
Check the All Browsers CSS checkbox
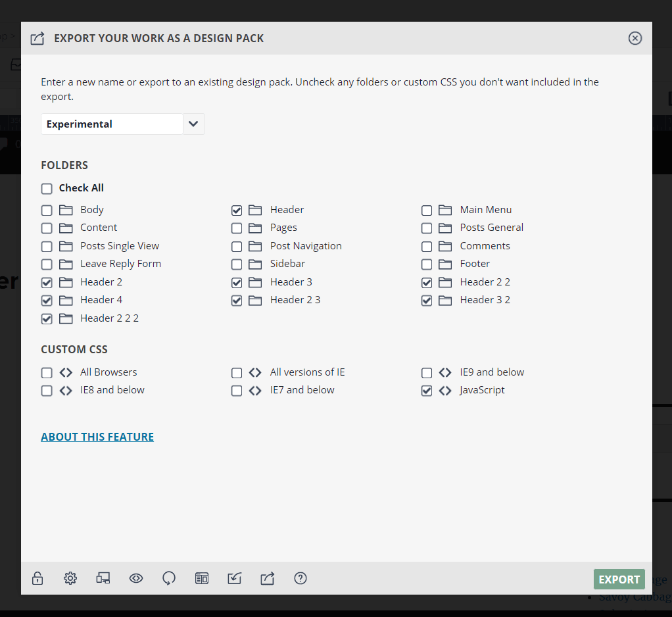coord(47,372)
